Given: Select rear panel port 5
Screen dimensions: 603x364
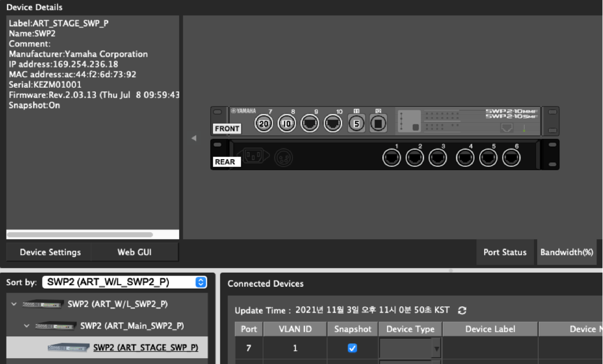Looking at the screenshot, I should [488, 158].
